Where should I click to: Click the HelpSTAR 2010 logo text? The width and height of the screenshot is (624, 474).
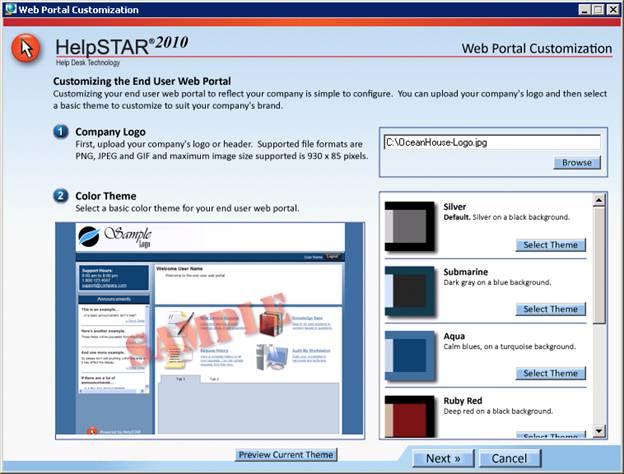pos(121,46)
